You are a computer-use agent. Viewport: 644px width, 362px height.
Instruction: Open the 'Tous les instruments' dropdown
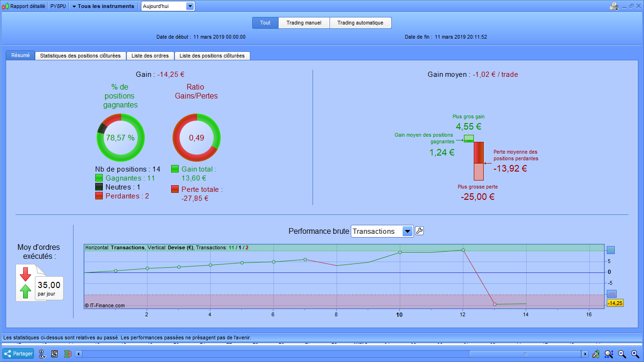click(103, 6)
